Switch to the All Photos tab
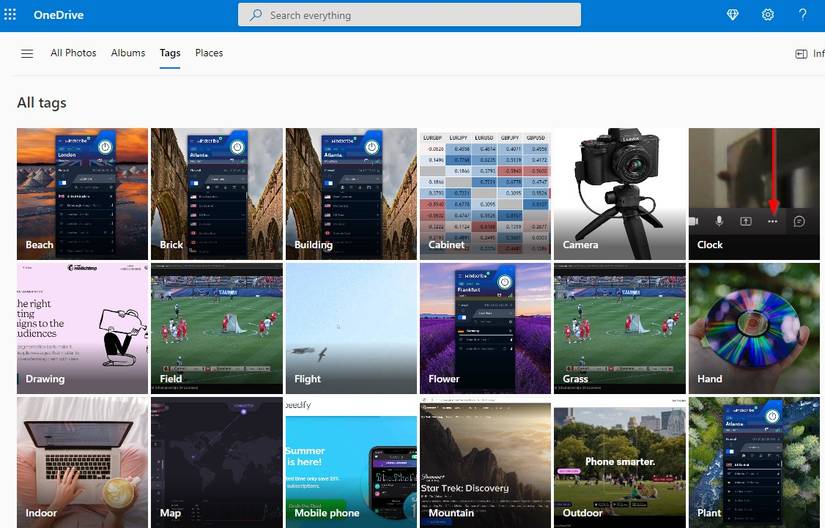The width and height of the screenshot is (825, 528). 73,53
